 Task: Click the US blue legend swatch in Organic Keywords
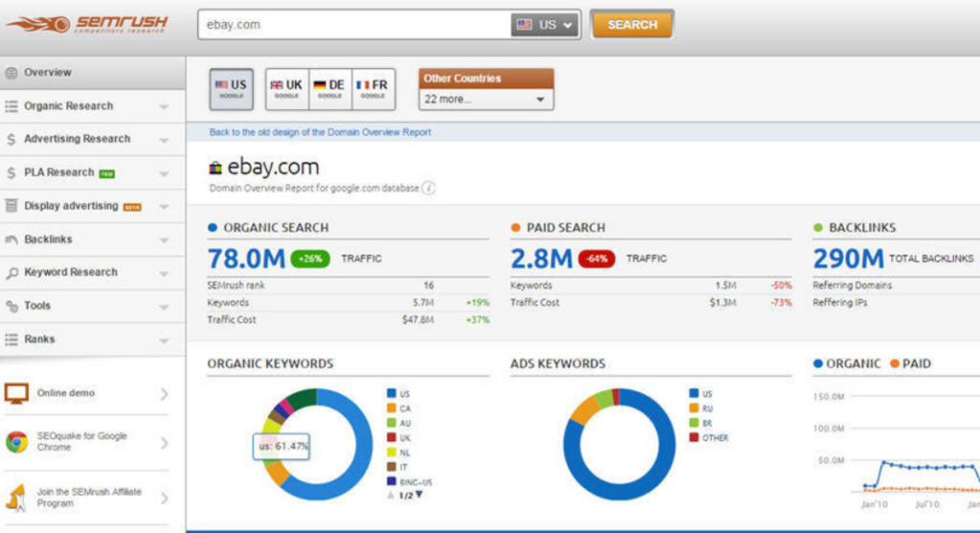391,393
